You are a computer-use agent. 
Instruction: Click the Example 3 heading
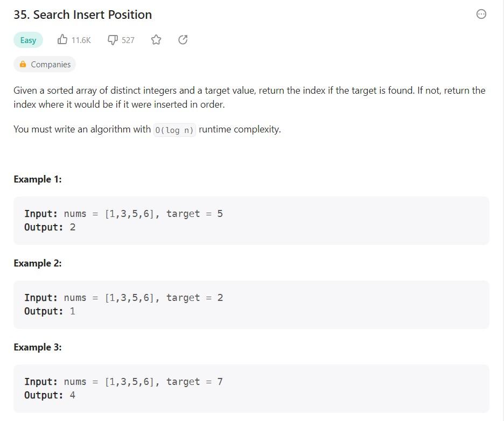tap(38, 347)
